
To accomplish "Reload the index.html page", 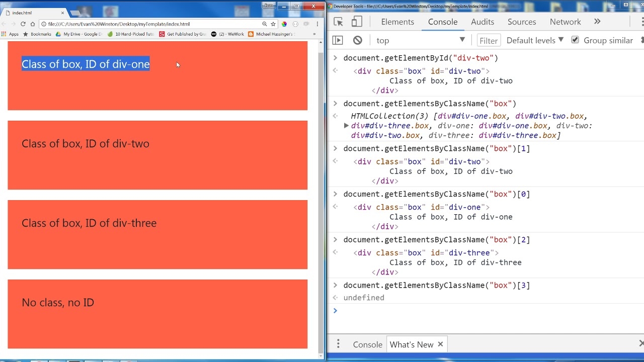I will [x=23, y=24].
